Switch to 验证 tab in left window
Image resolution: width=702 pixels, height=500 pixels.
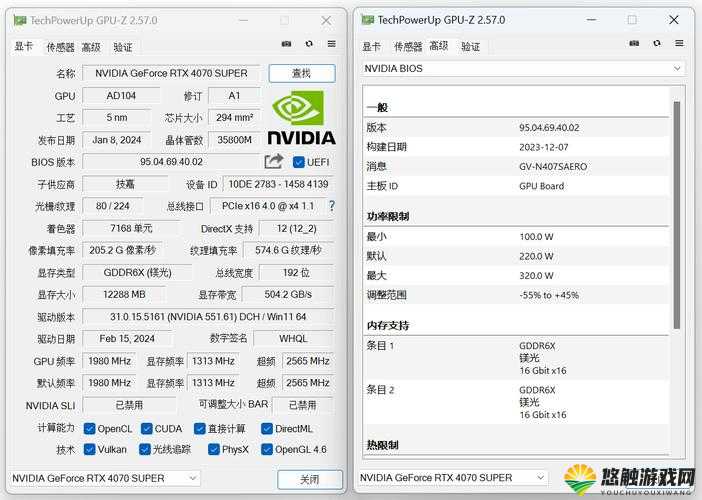123,47
